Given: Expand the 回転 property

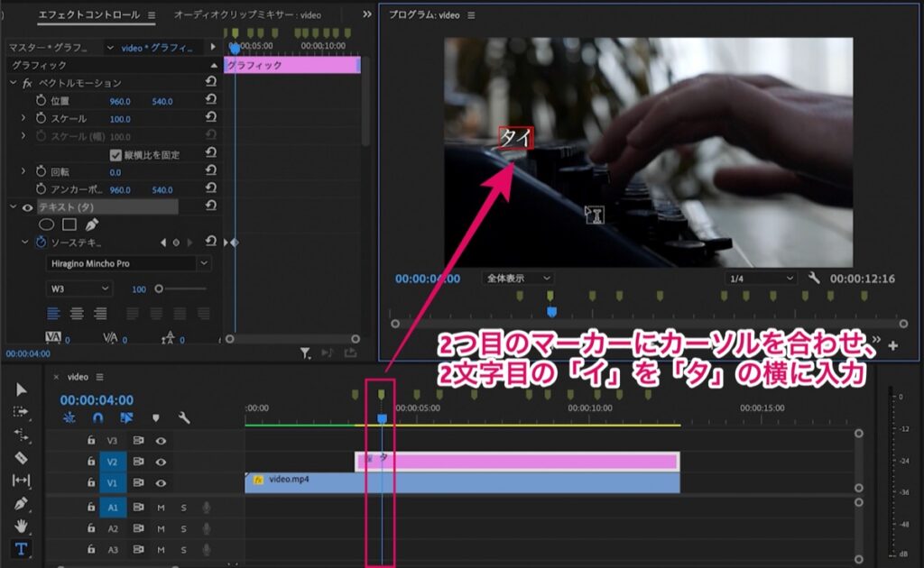Looking at the screenshot, I should pyautogui.click(x=23, y=170).
